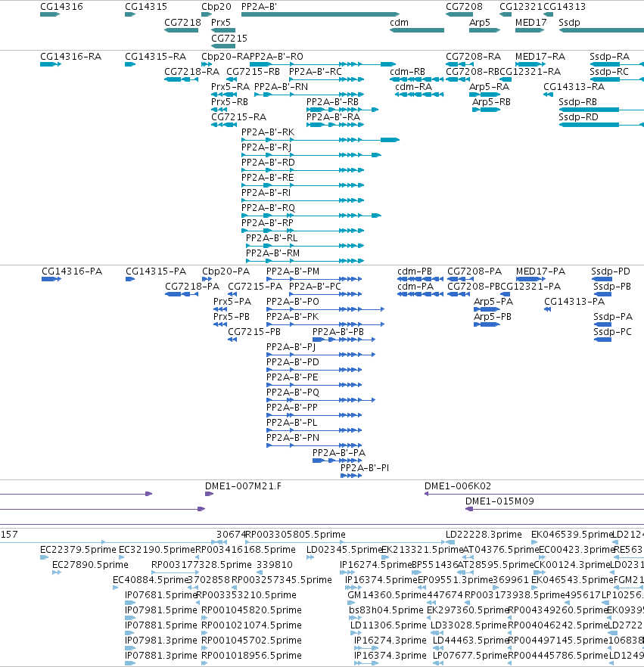Click protein CG14316-PA label
644x667 pixels.
(72, 271)
